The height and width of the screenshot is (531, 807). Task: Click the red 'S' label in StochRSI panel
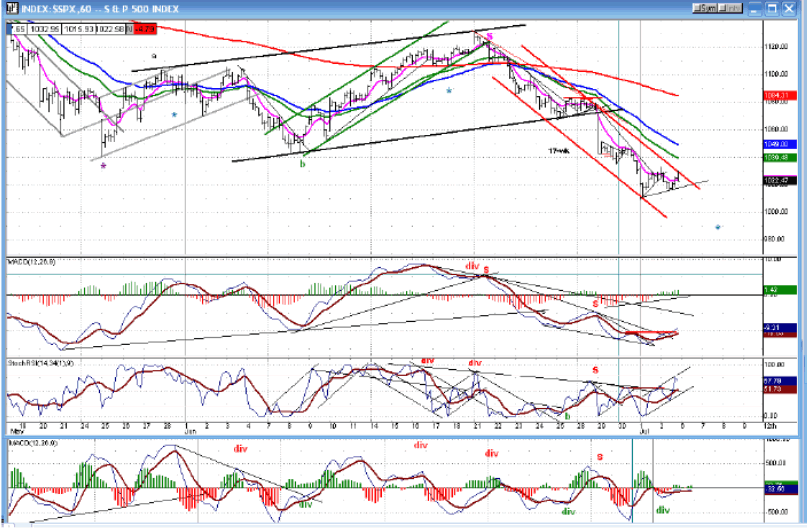pyautogui.click(x=595, y=370)
